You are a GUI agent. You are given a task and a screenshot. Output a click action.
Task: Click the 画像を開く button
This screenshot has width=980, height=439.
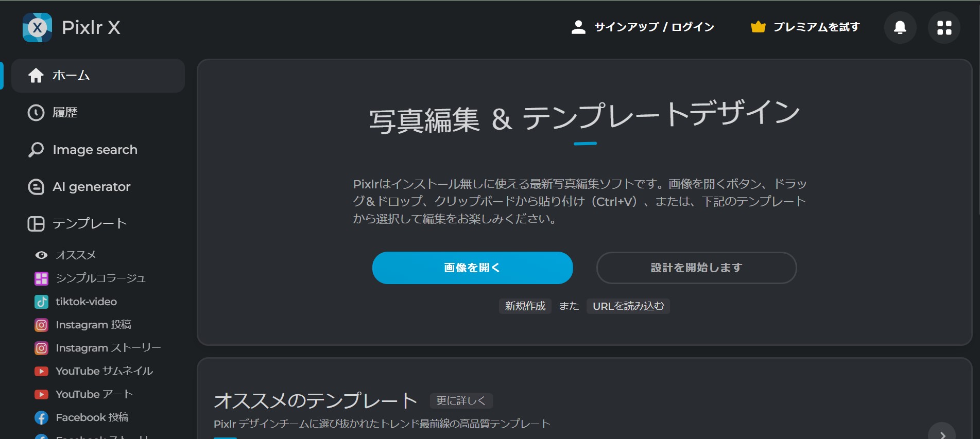[472, 268]
